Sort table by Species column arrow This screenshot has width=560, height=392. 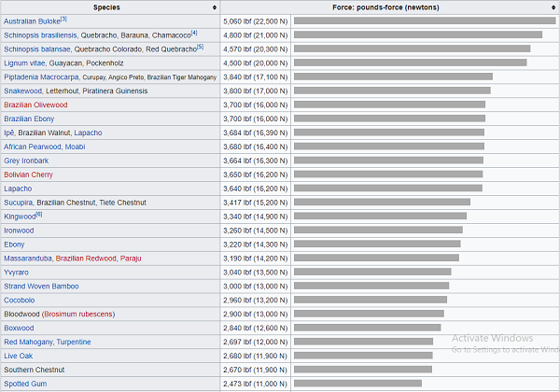(x=215, y=7)
